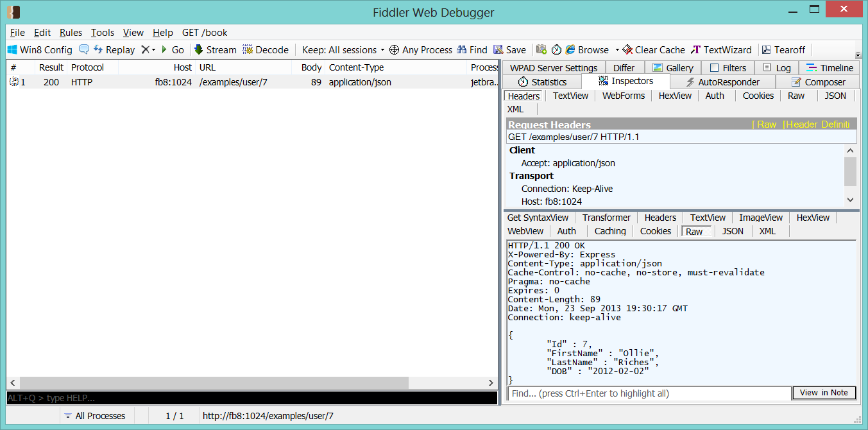The image size is (868, 430).
Task: Click the Tearoff toolbar button
Action: 783,49
